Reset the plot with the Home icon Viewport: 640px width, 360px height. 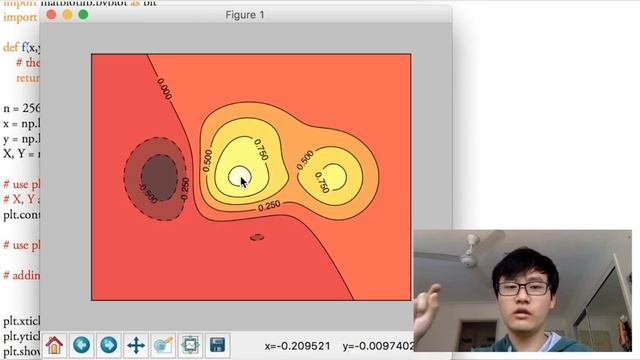(54, 345)
